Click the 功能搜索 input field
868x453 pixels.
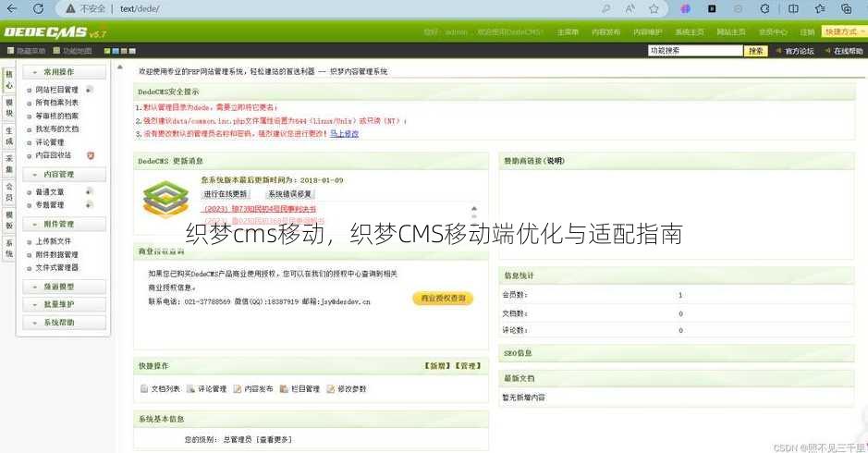pyautogui.click(x=695, y=51)
